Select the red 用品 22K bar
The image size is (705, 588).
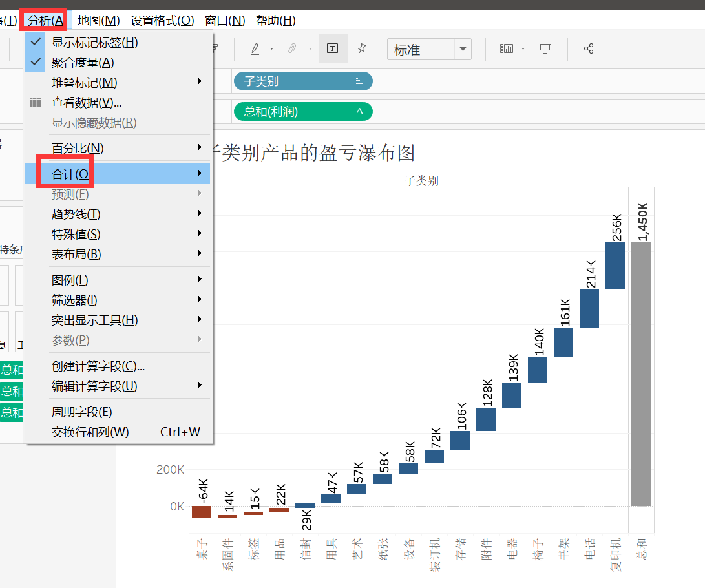pyautogui.click(x=279, y=510)
